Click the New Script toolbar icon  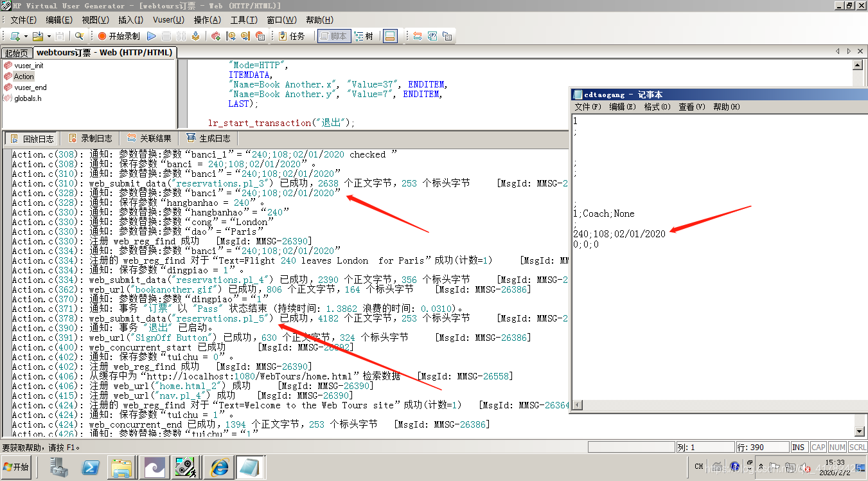coord(15,36)
